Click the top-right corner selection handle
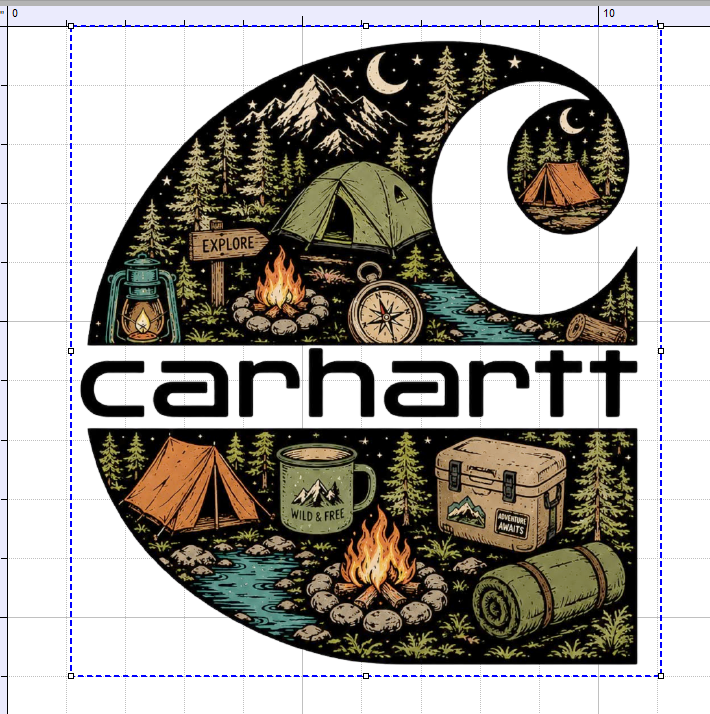Viewport: 710px width, 714px height. coord(661,26)
